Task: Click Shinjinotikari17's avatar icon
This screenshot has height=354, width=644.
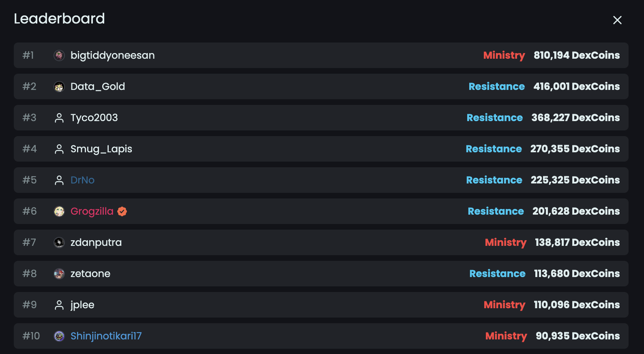Action: [59, 336]
